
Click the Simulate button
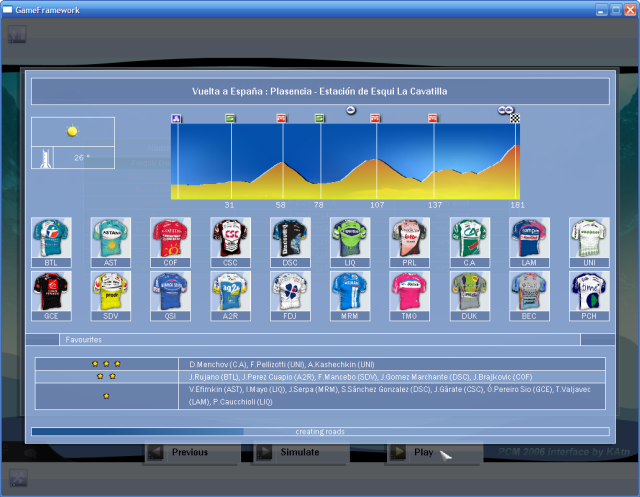[300, 452]
